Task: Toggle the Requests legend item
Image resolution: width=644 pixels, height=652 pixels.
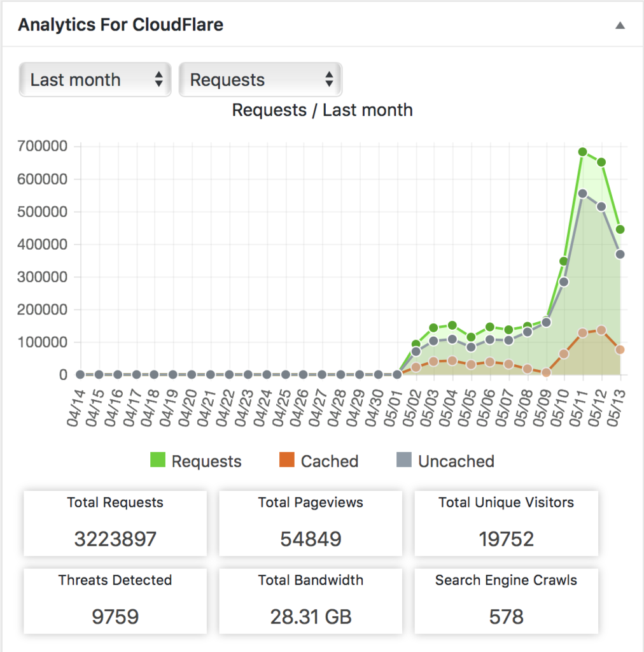Action: pyautogui.click(x=196, y=461)
